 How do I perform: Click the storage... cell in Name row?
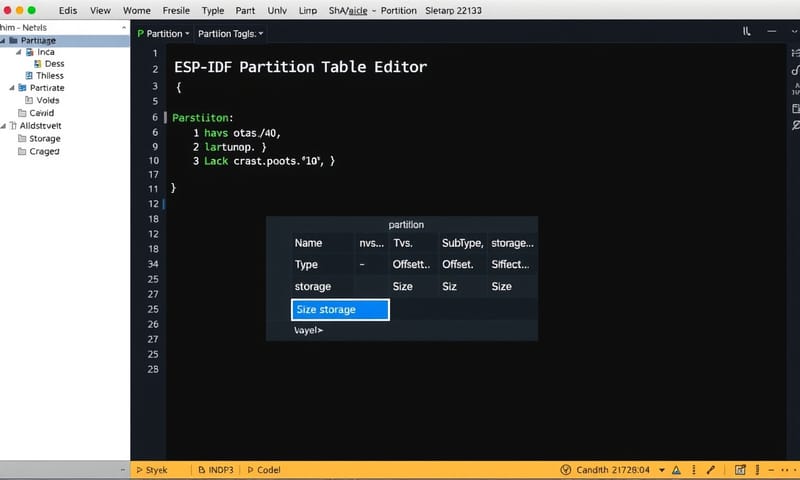click(512, 243)
